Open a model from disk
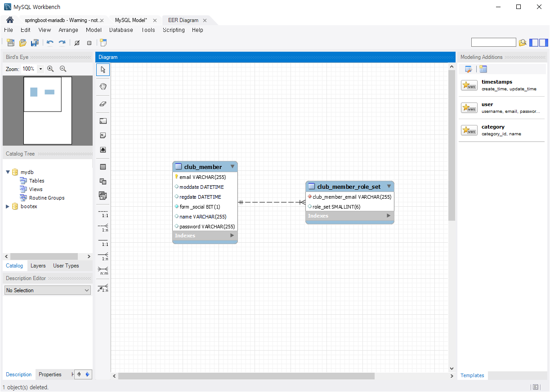The width and height of the screenshot is (550, 392). [22, 43]
